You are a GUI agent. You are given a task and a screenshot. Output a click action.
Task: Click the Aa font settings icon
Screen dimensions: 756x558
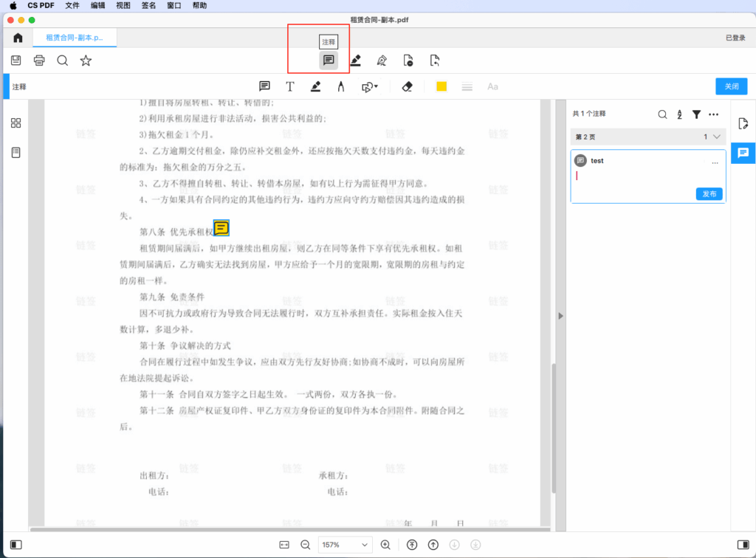point(492,87)
